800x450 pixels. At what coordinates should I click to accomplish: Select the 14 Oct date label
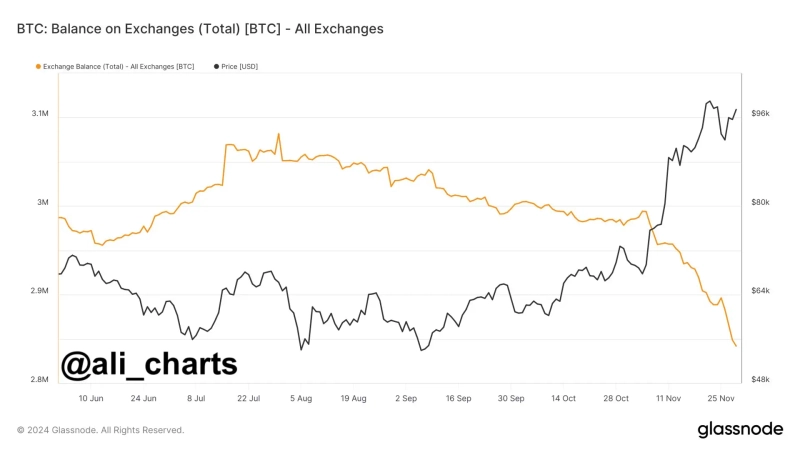click(x=562, y=397)
